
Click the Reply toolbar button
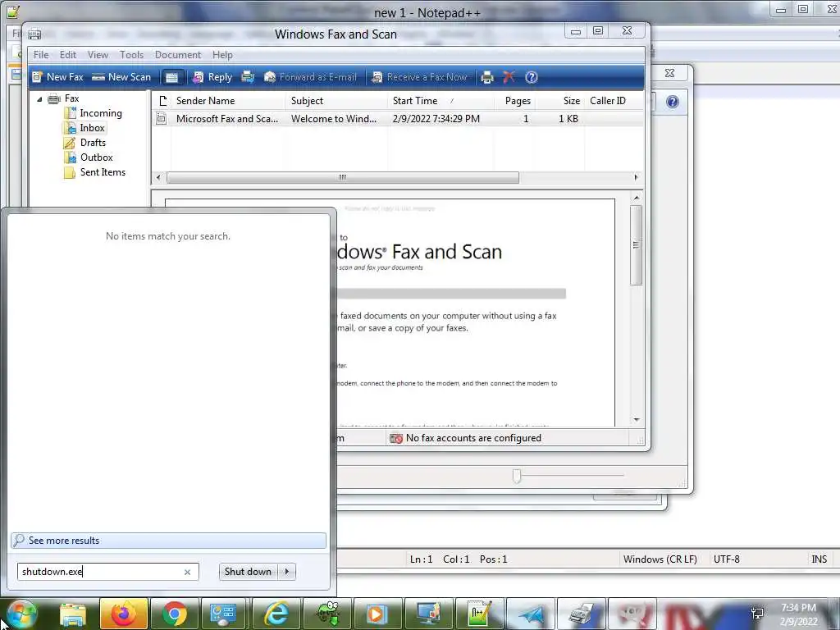point(212,77)
